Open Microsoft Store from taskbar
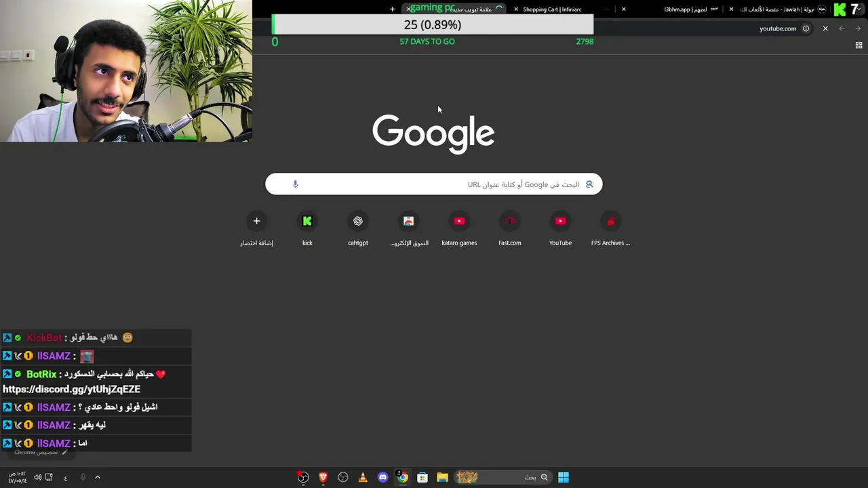Image resolution: width=868 pixels, height=488 pixels. [422, 477]
